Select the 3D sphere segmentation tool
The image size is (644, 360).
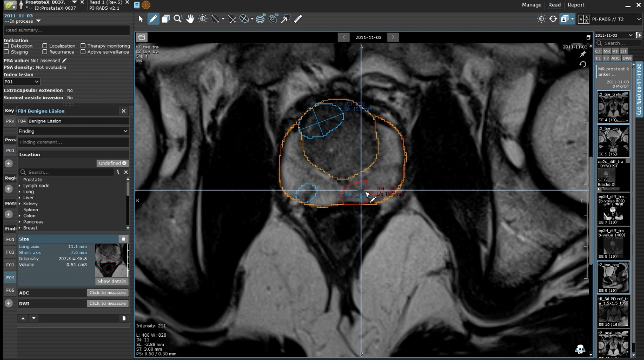[x=261, y=19]
